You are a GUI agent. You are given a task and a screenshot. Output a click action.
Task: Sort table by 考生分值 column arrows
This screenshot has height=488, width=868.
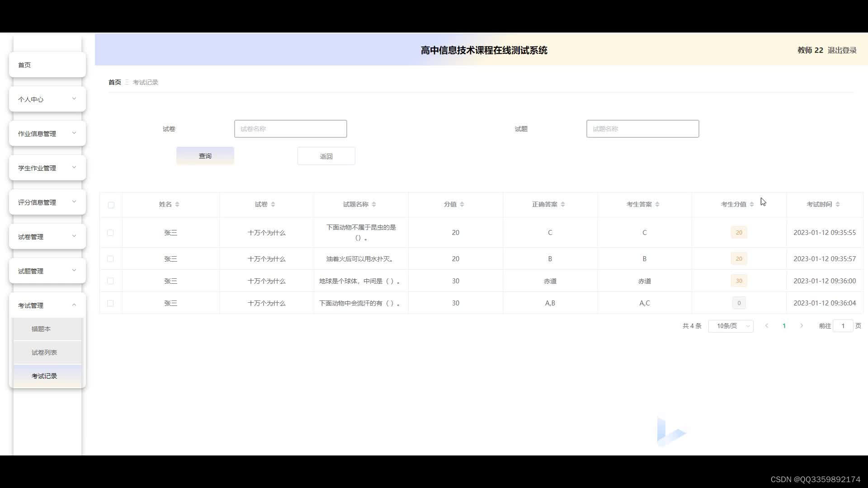[x=752, y=205]
